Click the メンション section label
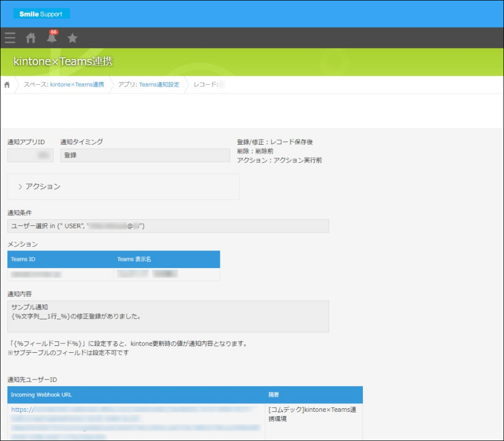Image resolution: width=504 pixels, height=441 pixels. (x=23, y=244)
